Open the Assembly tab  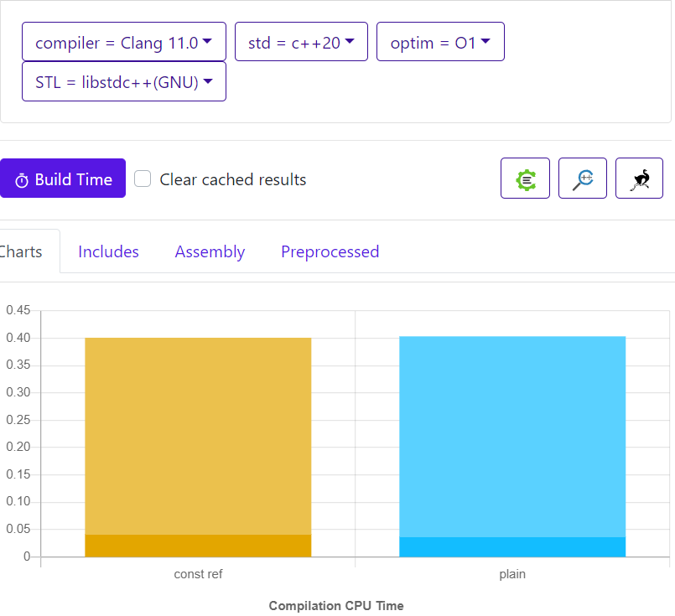(x=210, y=251)
